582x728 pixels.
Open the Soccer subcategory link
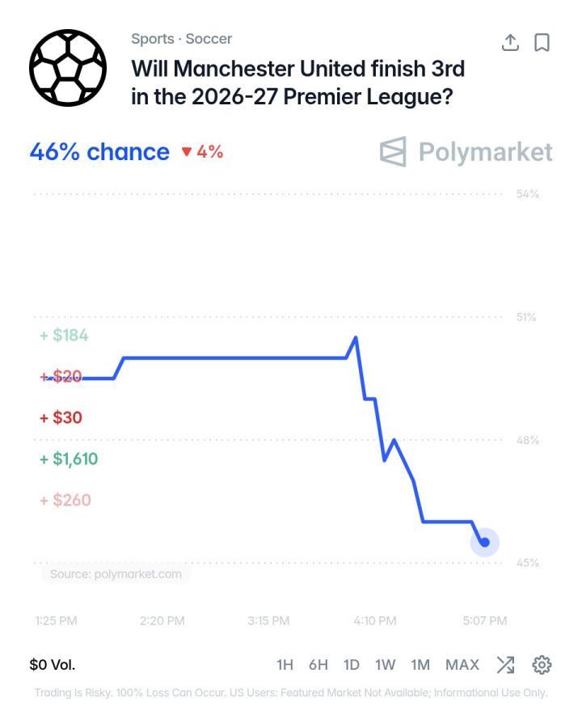coord(209,39)
